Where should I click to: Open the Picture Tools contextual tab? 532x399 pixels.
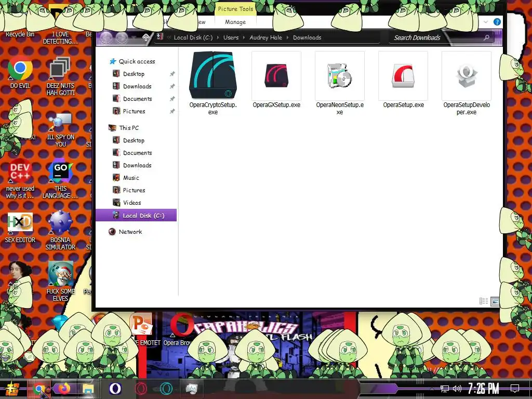(235, 9)
